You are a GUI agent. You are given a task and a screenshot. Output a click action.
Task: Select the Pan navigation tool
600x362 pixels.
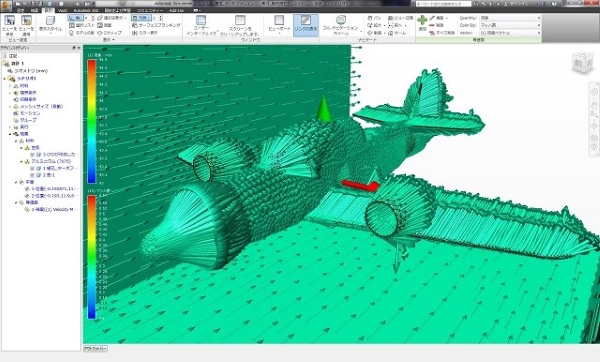(x=374, y=18)
